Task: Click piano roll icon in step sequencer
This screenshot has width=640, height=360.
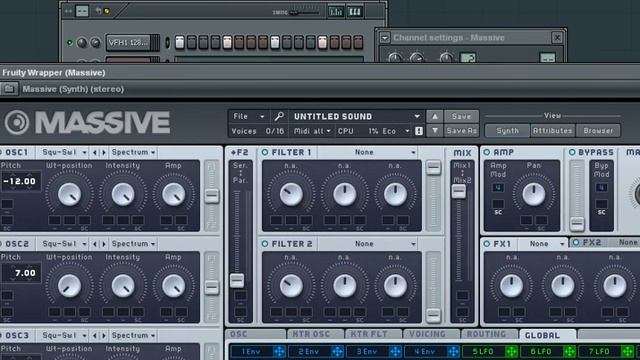Action: (x=355, y=11)
